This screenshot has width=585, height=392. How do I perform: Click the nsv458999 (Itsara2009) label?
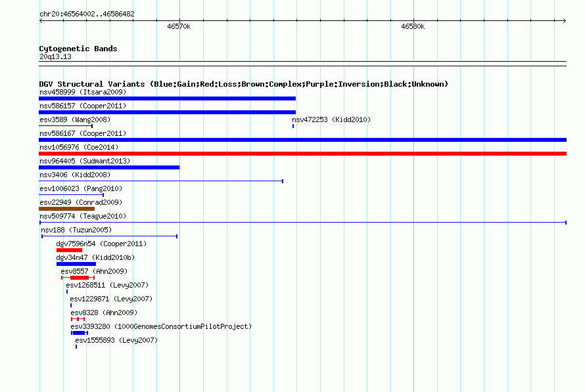83,92
